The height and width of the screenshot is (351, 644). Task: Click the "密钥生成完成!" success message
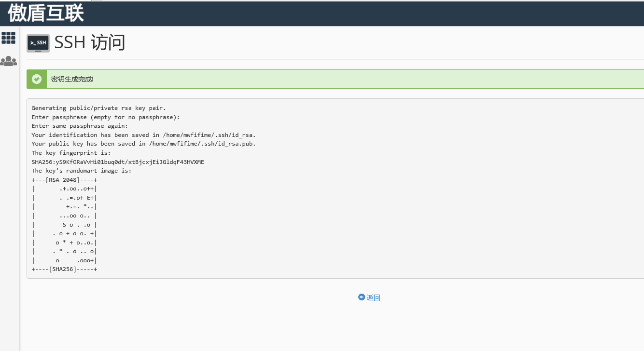(x=72, y=79)
